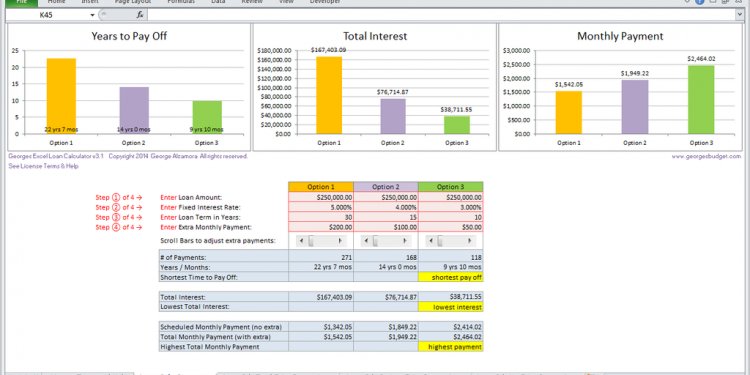Click the 'Enter Loan Amount:' label

point(191,197)
